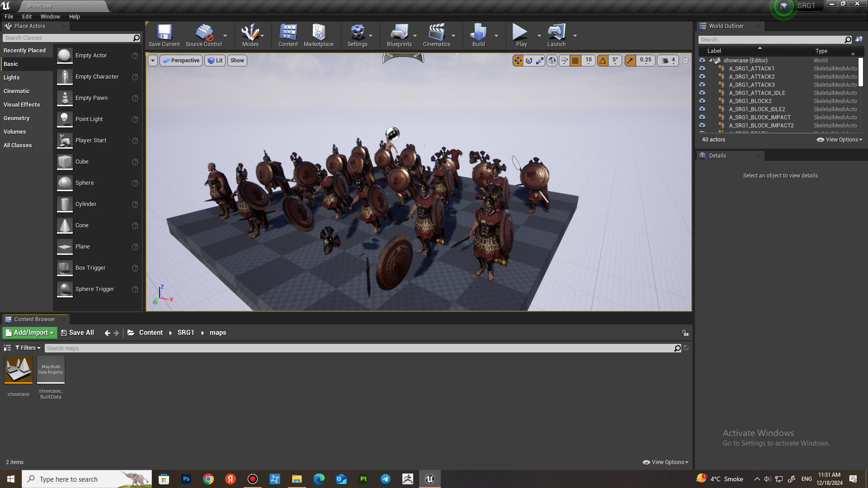The width and height of the screenshot is (868, 488).
Task: Select the Lights category in Place Actors
Action: pyautogui.click(x=12, y=77)
